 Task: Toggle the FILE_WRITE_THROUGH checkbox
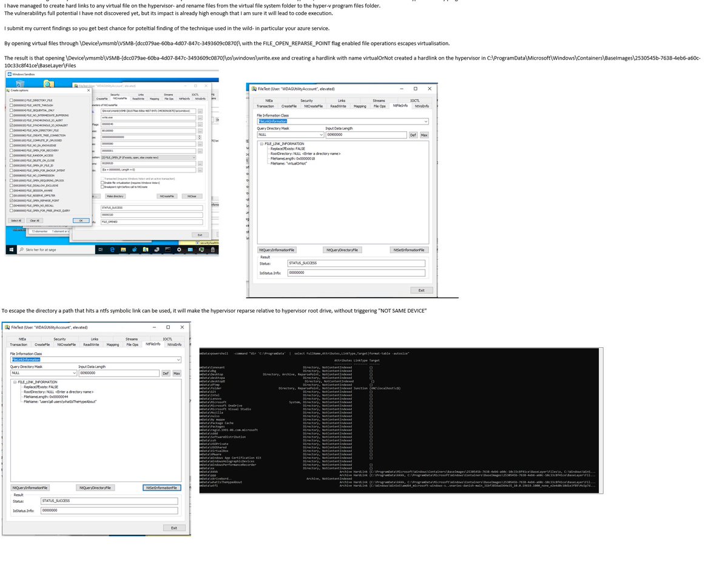(x=11, y=105)
